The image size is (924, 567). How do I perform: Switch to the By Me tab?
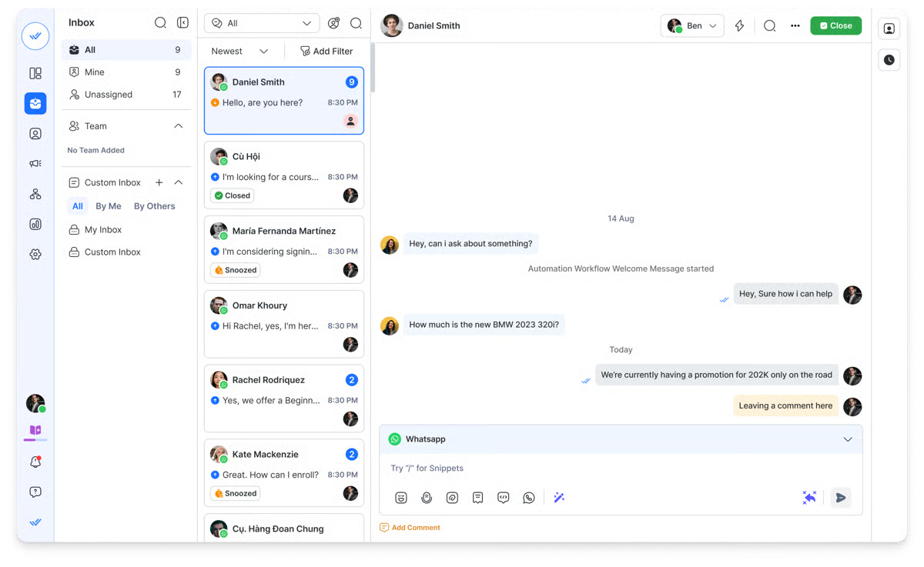(x=109, y=206)
